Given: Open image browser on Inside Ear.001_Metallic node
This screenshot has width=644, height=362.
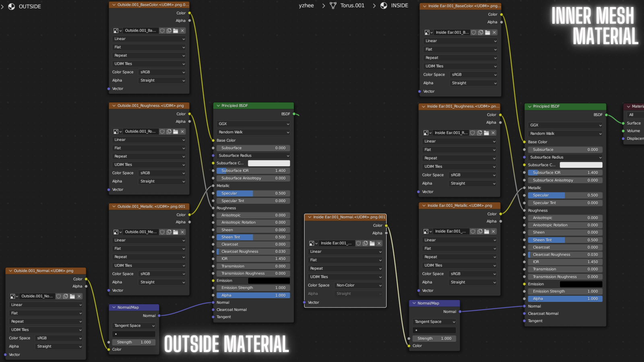Looking at the screenshot, I should coord(428,232).
